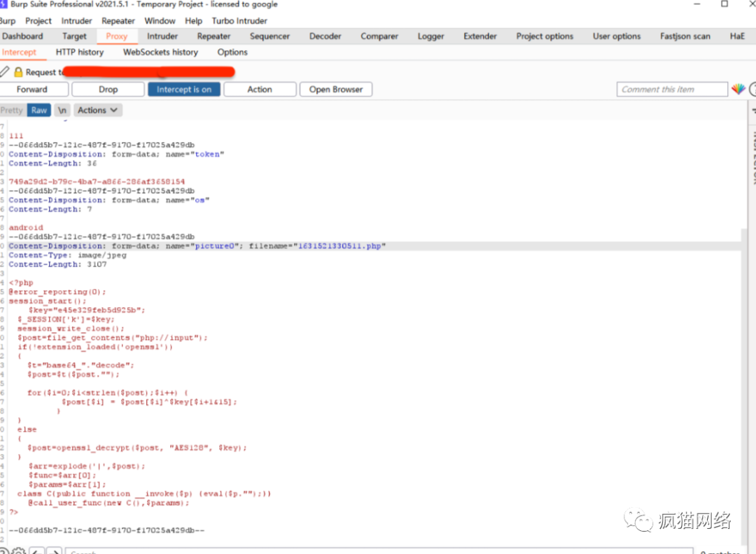Select the Intercept sub-tab
Screen dimensions: 756x554
point(20,52)
